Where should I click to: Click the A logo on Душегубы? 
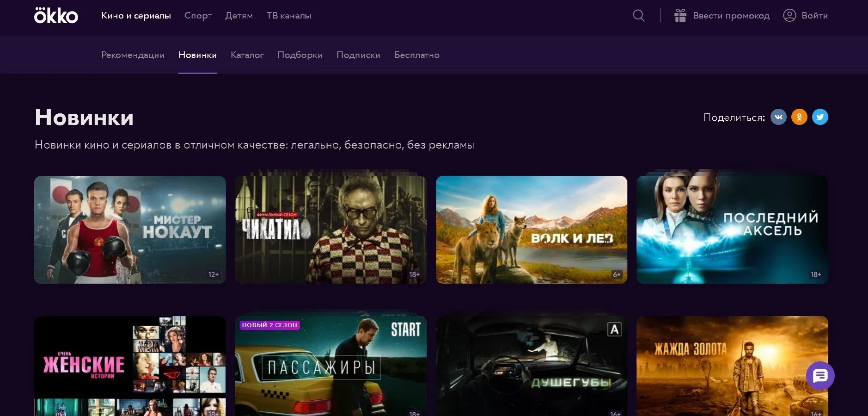tap(614, 329)
